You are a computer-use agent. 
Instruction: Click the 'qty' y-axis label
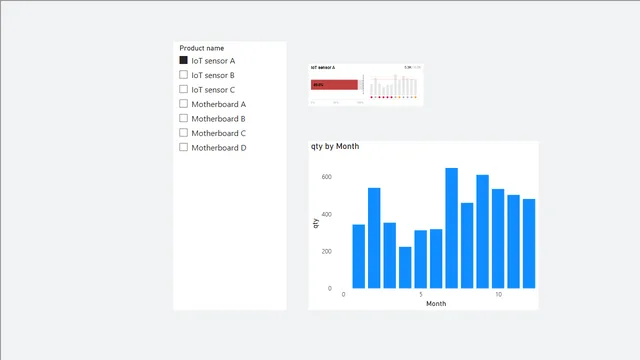click(x=315, y=223)
